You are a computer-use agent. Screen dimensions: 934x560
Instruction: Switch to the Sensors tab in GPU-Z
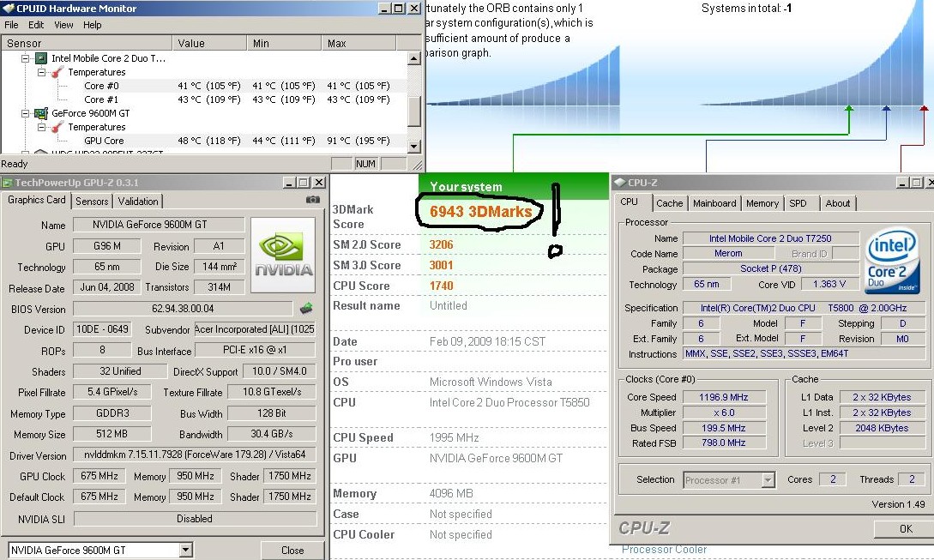[92, 202]
